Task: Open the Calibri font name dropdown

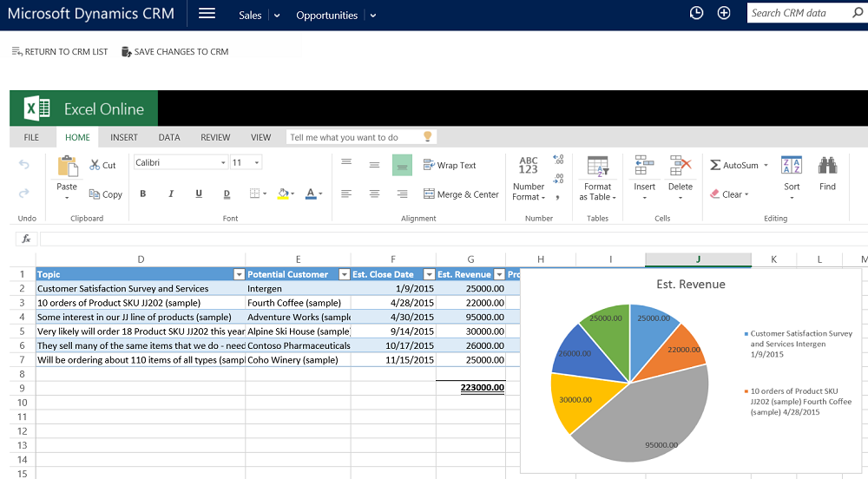Action: pos(222,163)
